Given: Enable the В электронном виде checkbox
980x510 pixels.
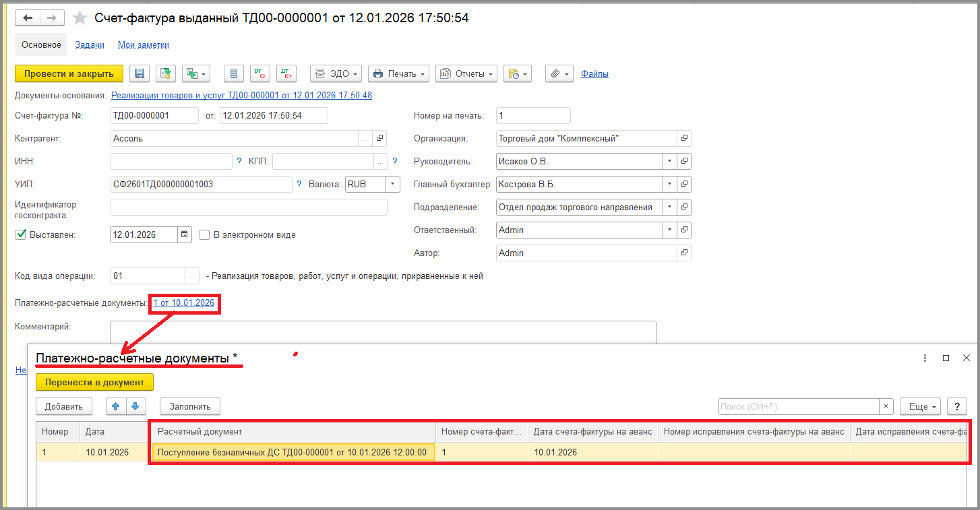Looking at the screenshot, I should [205, 235].
